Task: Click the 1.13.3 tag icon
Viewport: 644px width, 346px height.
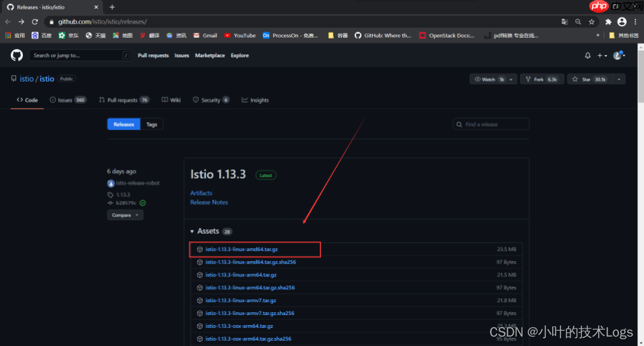Action: click(x=111, y=194)
